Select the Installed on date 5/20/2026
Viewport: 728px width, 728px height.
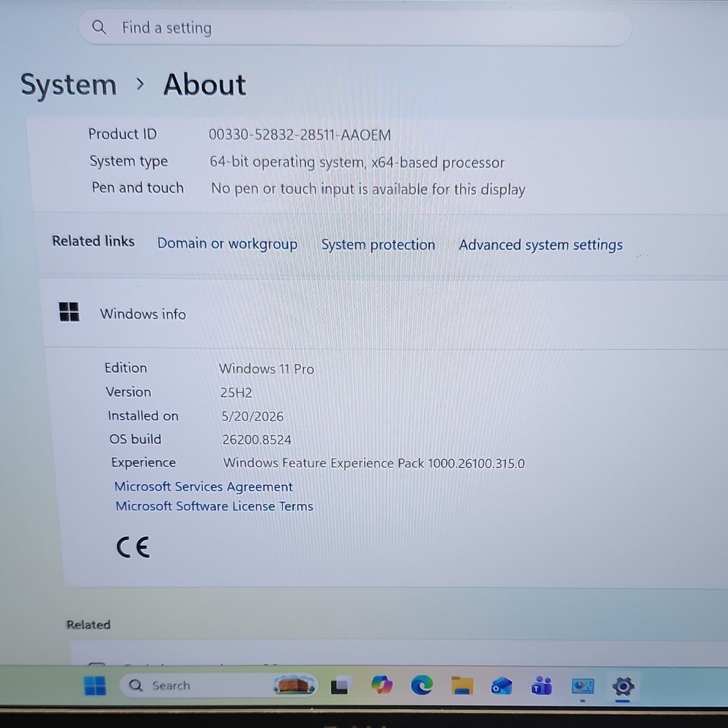coord(253,416)
